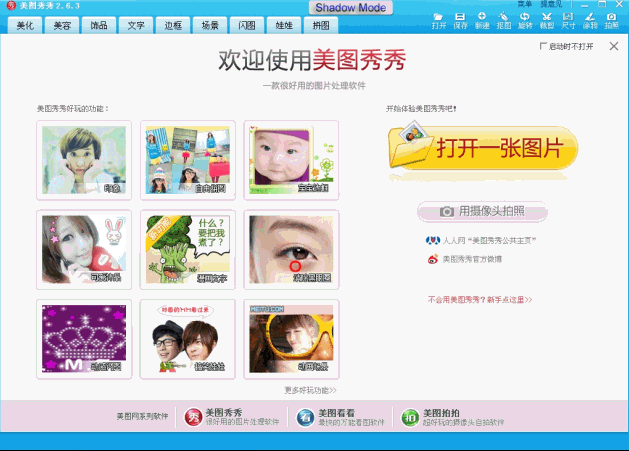The image size is (629, 451).
Task: Click the 保存 (save) toolbar icon
Action: 460,21
